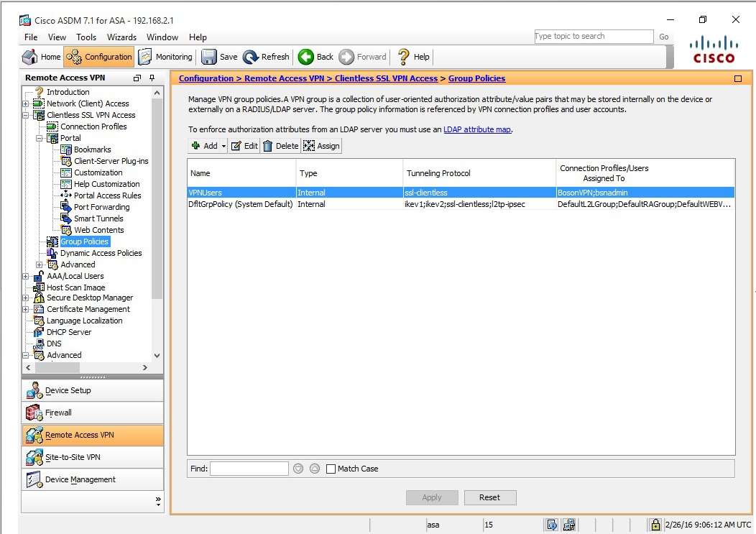Undock the Remote Access VPN pane
This screenshot has width=756, height=534.
(137, 78)
